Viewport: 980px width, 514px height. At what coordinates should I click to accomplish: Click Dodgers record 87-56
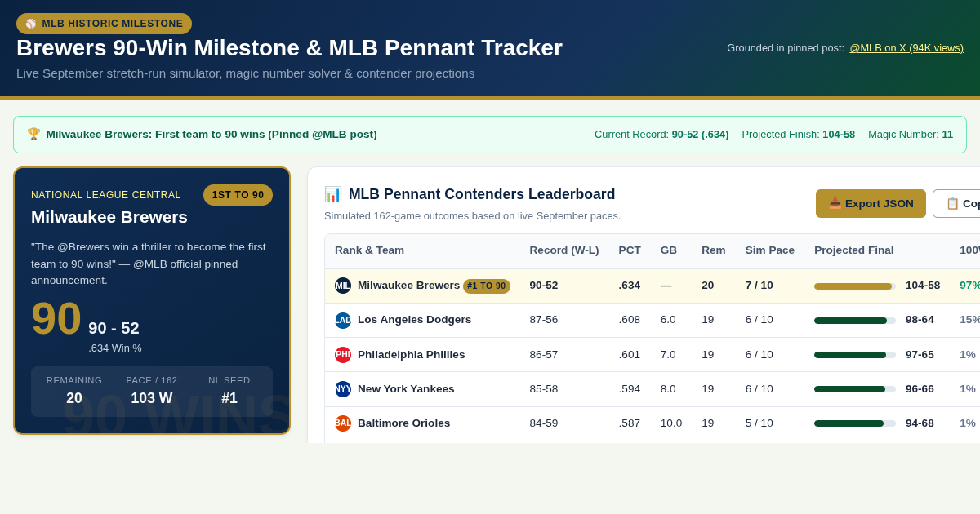pyautogui.click(x=544, y=320)
